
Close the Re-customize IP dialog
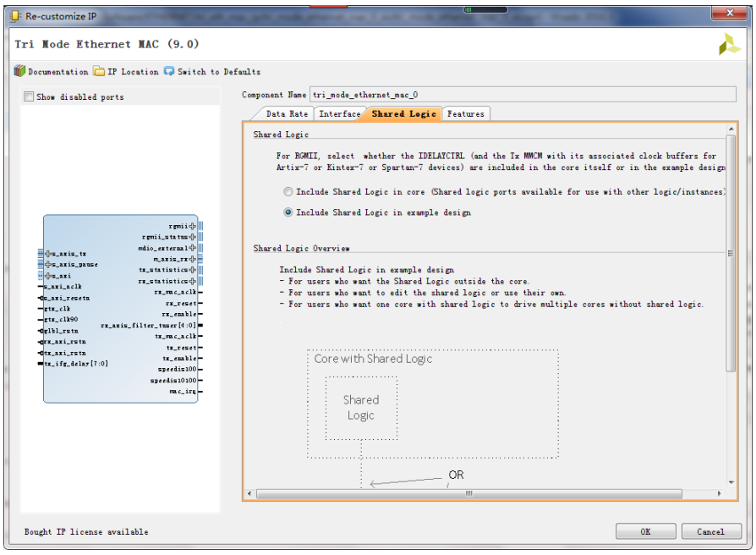click(730, 13)
